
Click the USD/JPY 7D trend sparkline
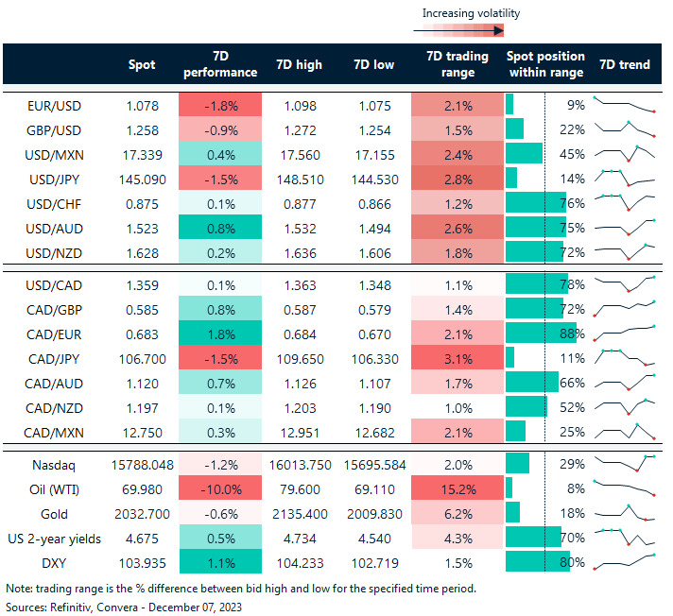tap(624, 178)
